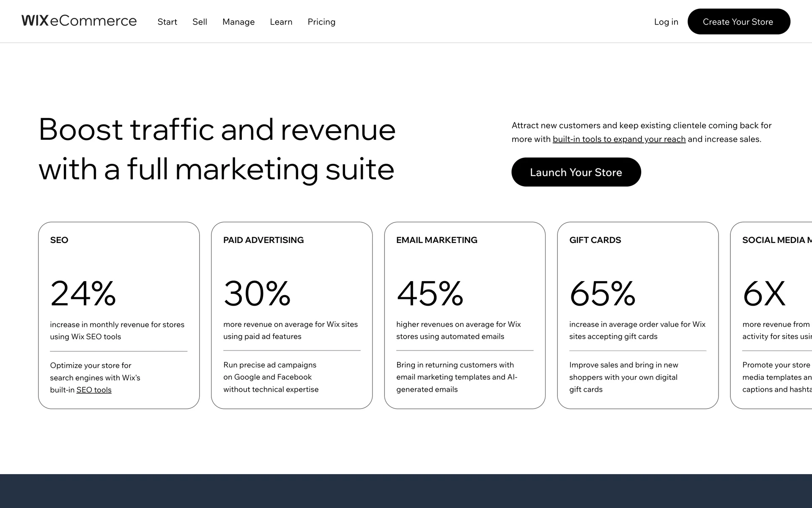
Task: Follow the built-in tools to expand reach link
Action: 619,139
